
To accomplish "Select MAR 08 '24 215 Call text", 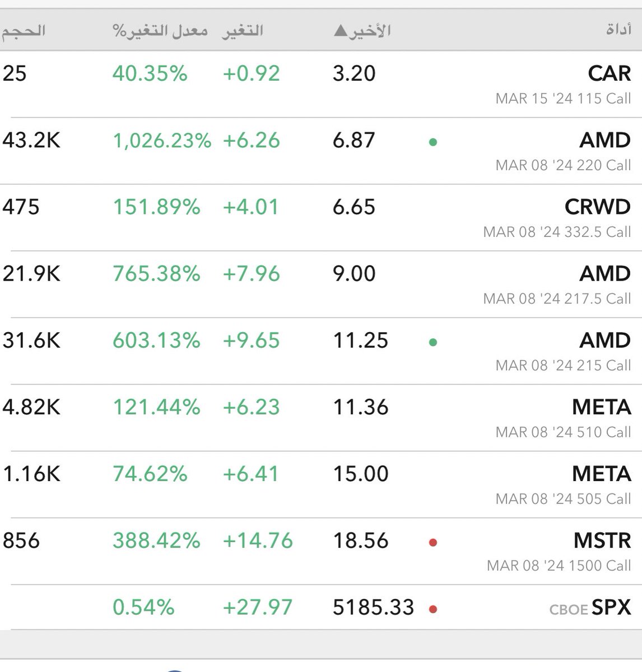I will 563,365.
